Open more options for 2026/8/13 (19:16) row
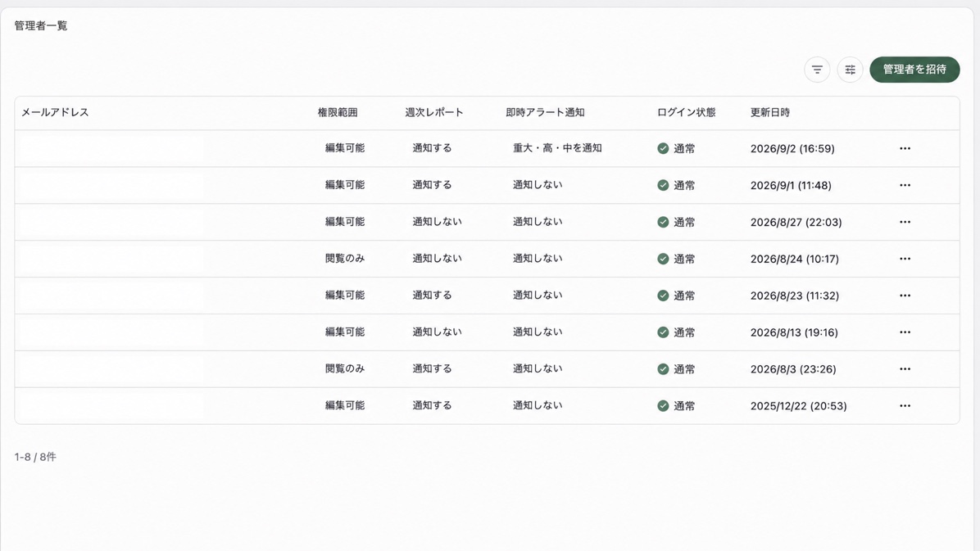 point(905,332)
